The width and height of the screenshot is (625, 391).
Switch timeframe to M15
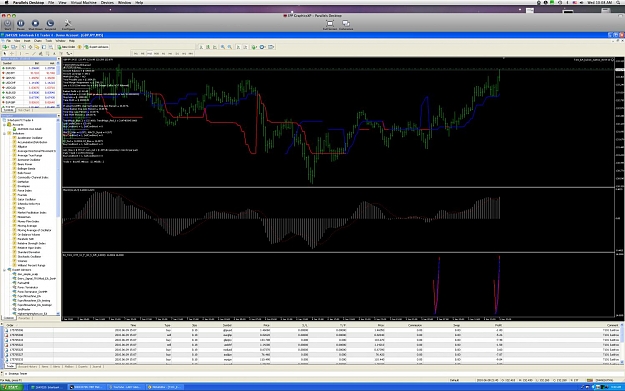[x=149, y=53]
